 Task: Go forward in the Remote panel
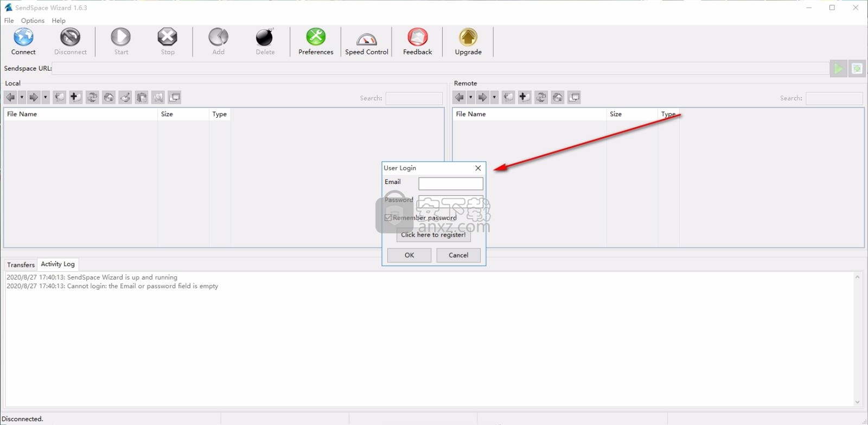pyautogui.click(x=483, y=97)
